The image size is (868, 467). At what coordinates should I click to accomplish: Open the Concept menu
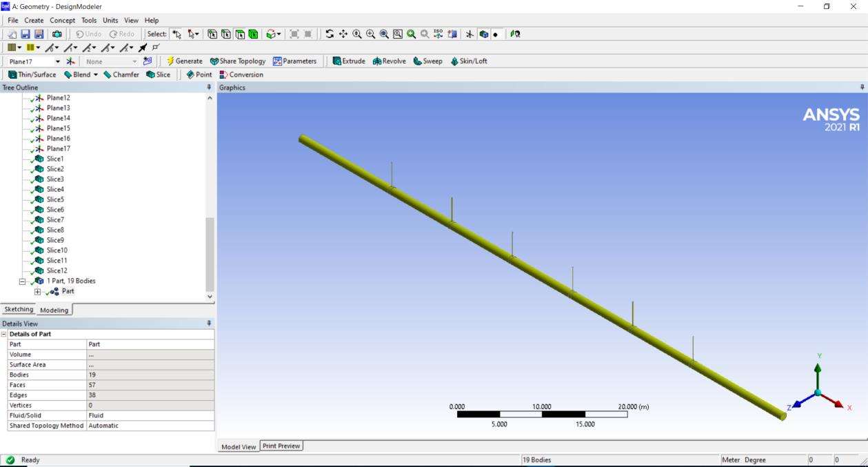click(x=63, y=21)
